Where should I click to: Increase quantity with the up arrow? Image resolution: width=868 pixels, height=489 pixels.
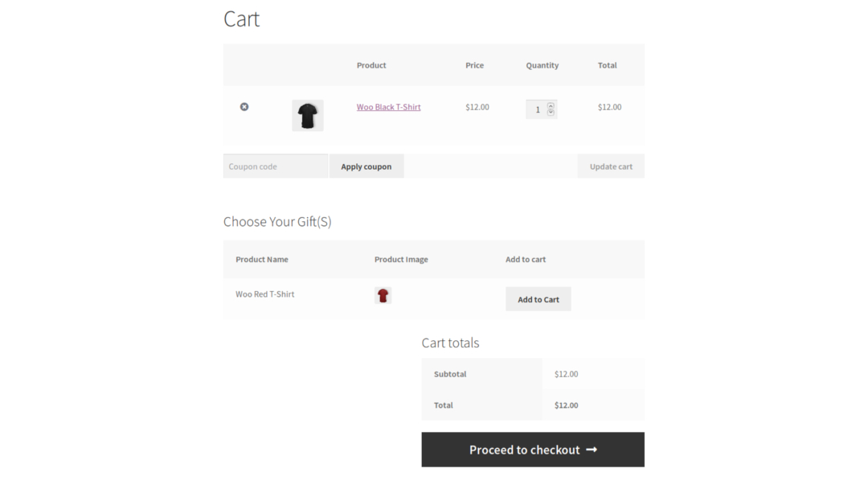551,105
